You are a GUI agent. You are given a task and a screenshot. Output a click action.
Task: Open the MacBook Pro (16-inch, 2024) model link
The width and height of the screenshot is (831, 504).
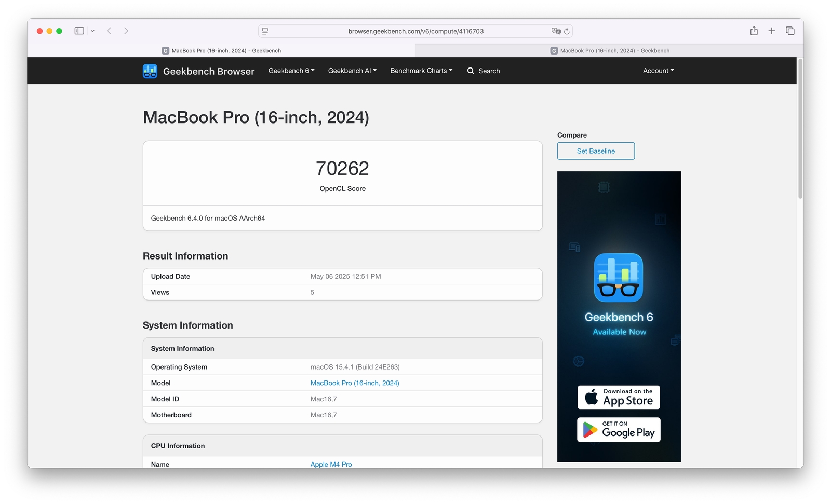tap(355, 383)
